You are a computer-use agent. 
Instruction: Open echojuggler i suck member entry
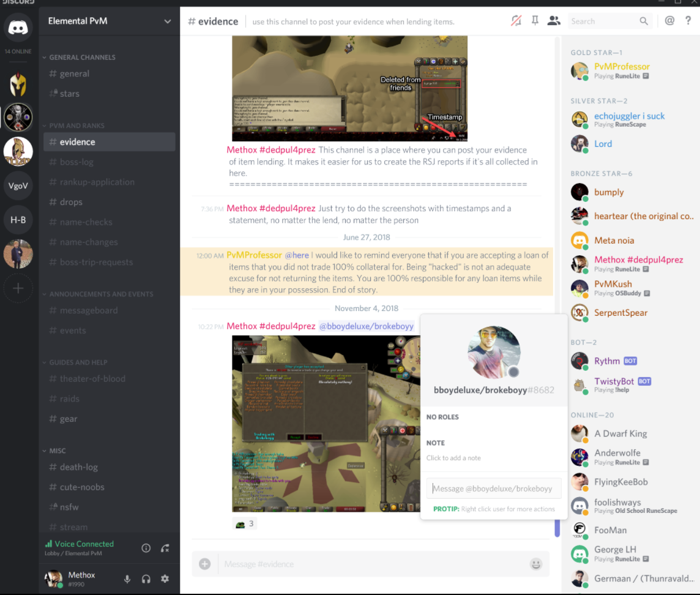point(631,120)
